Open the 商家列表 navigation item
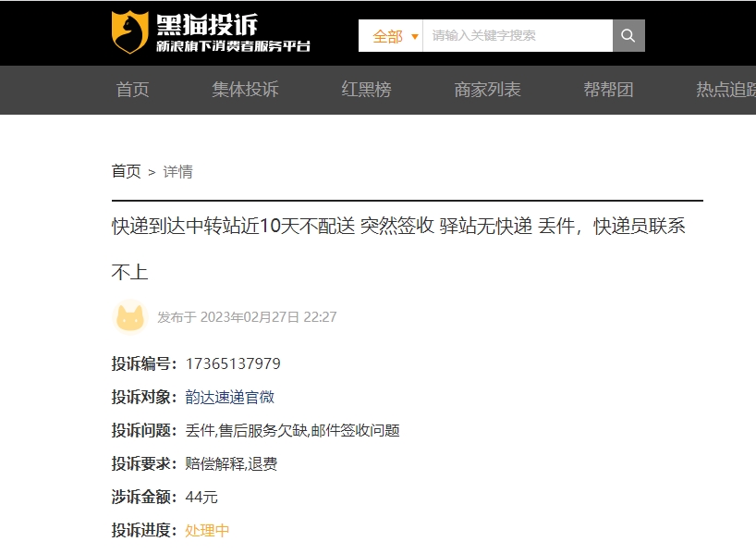Viewport: 756px width, 554px height. tap(487, 90)
